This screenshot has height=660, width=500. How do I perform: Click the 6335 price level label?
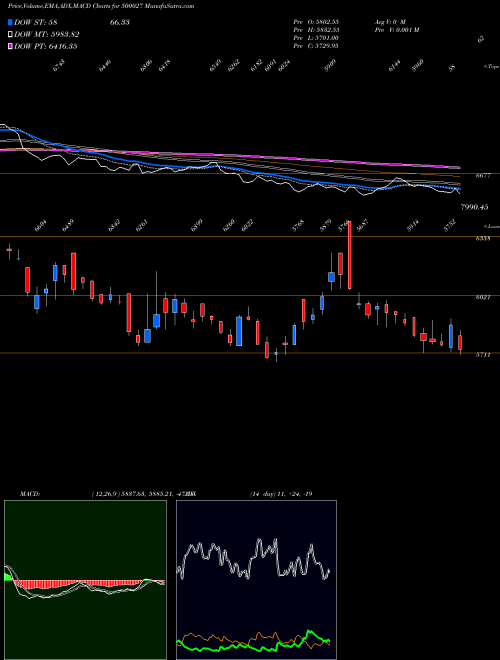click(483, 239)
